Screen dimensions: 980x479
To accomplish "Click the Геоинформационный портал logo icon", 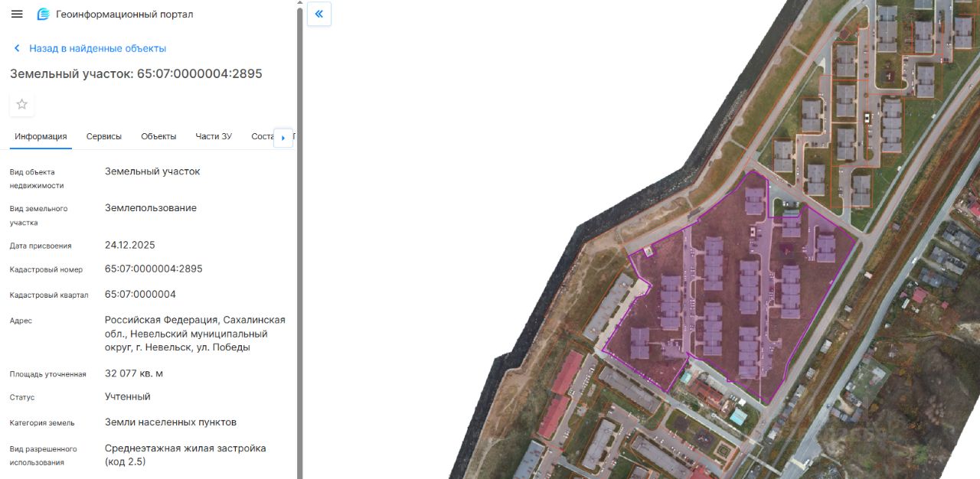I will (x=43, y=14).
